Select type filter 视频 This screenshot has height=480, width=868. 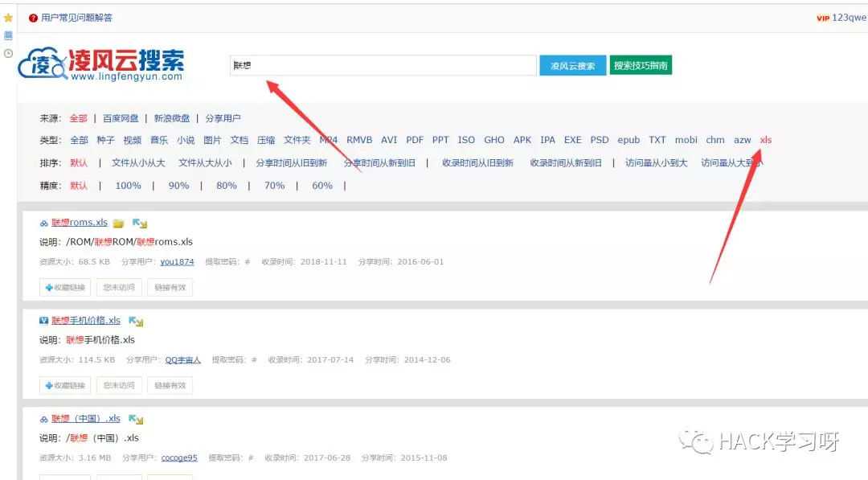coord(133,140)
